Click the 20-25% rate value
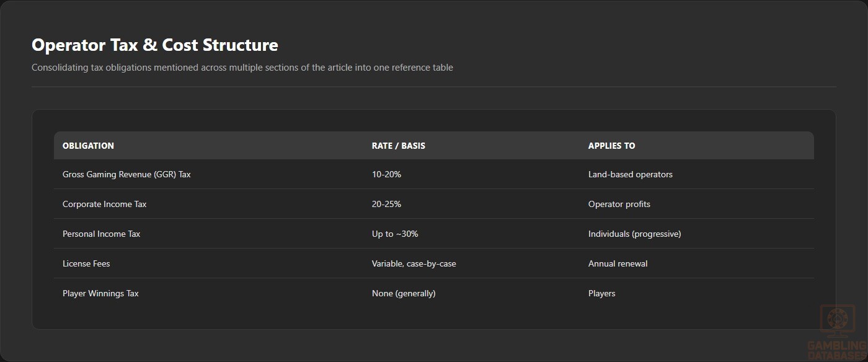The image size is (868, 362). pyautogui.click(x=387, y=204)
